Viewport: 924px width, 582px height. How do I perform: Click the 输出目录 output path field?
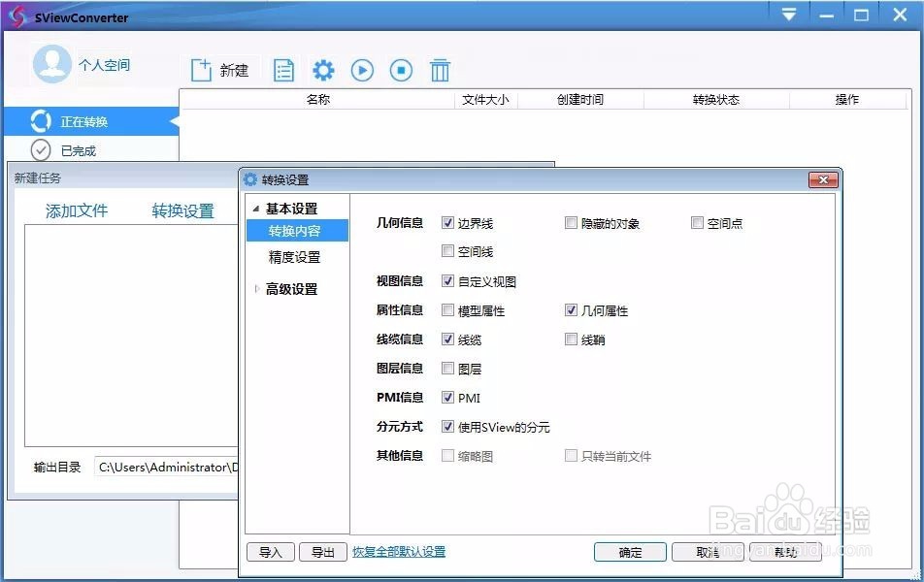pos(165,467)
